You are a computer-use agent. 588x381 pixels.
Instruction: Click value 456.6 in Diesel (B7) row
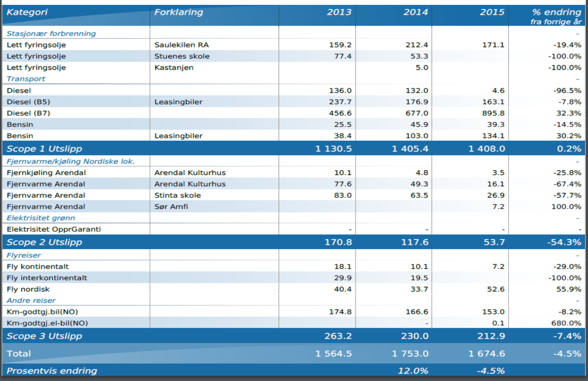[x=340, y=113]
